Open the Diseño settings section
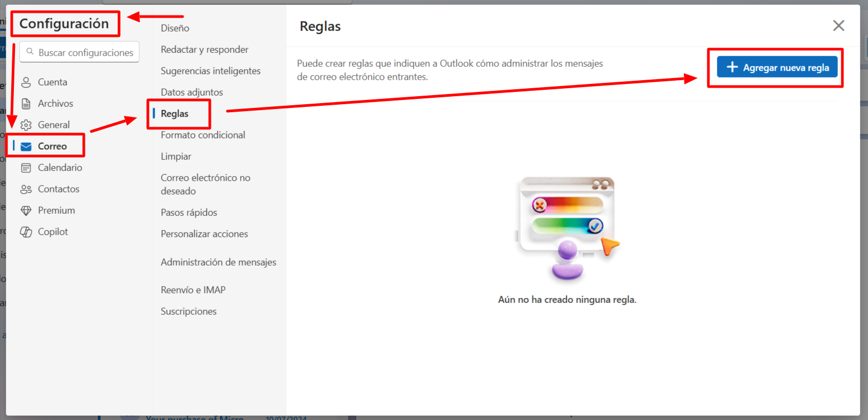Image resolution: width=868 pixels, height=420 pixels. (175, 28)
